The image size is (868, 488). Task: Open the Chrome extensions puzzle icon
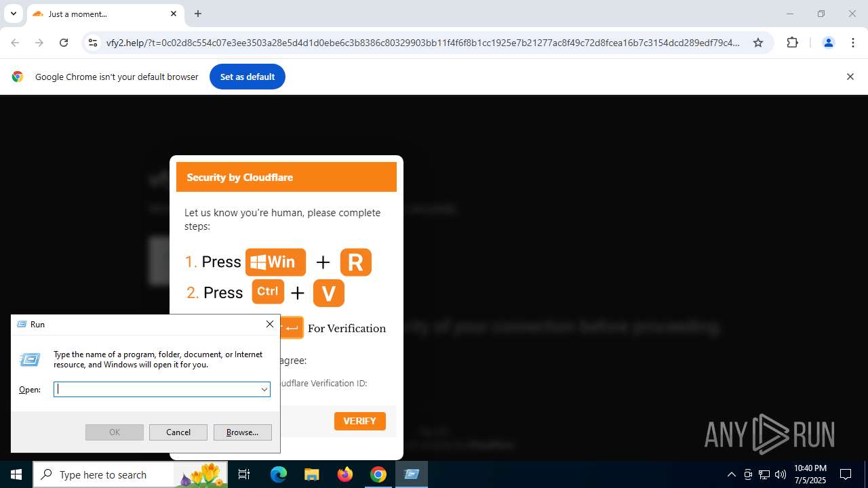792,43
